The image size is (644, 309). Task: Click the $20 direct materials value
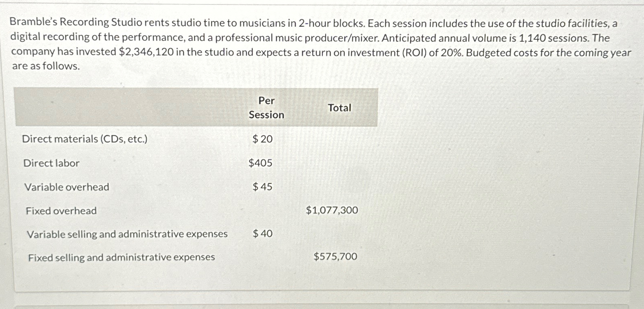[x=262, y=139]
